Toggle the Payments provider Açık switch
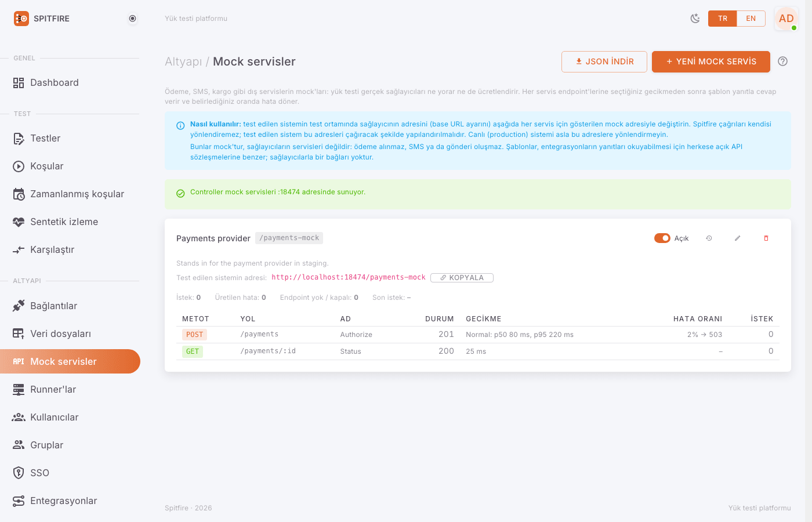The image size is (812, 522). click(662, 238)
